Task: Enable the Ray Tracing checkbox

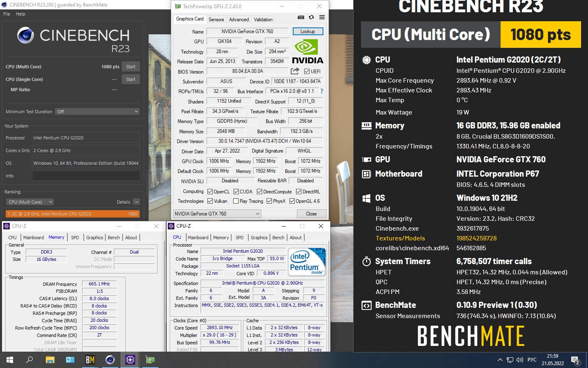Action: tap(236, 201)
